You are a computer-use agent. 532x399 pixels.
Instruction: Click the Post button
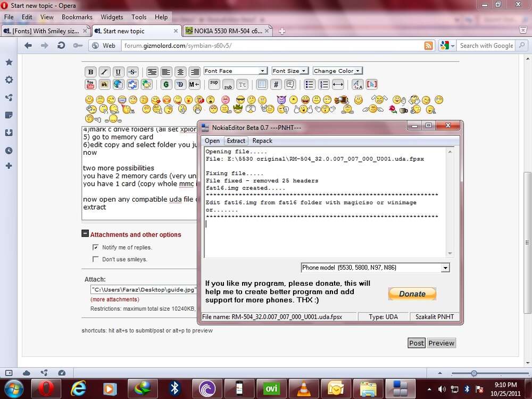pyautogui.click(x=417, y=343)
